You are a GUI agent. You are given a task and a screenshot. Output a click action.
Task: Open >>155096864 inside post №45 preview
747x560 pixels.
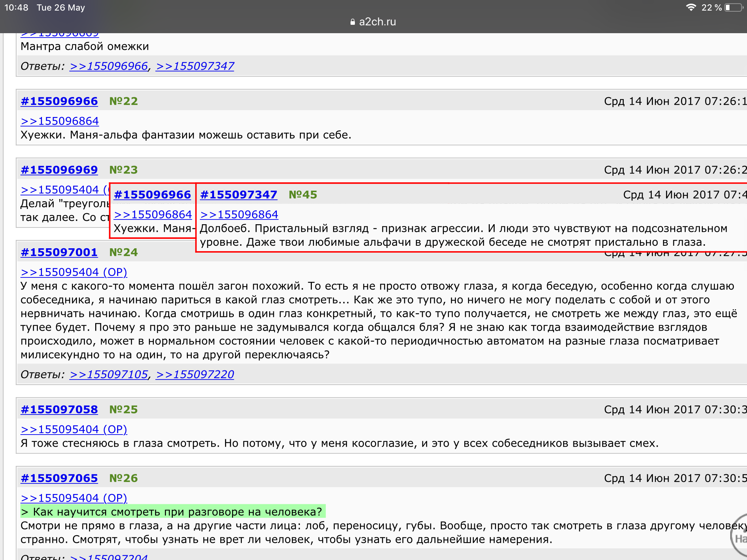239,214
